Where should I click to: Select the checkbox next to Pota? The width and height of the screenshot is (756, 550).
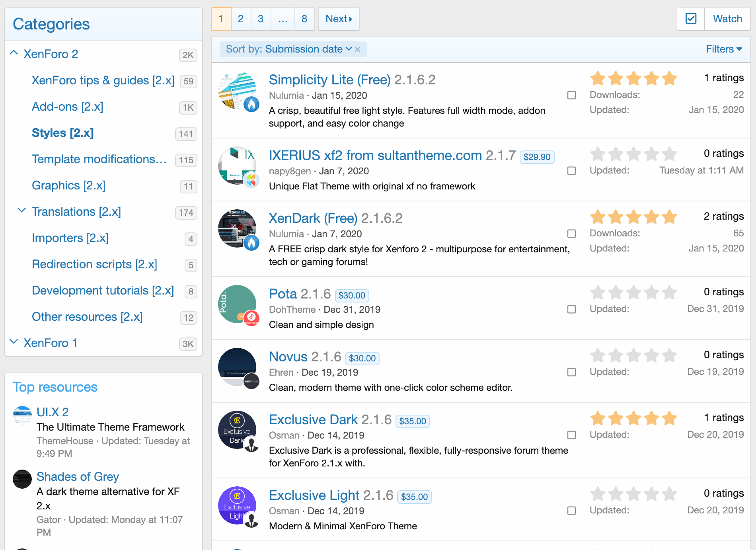(x=571, y=309)
